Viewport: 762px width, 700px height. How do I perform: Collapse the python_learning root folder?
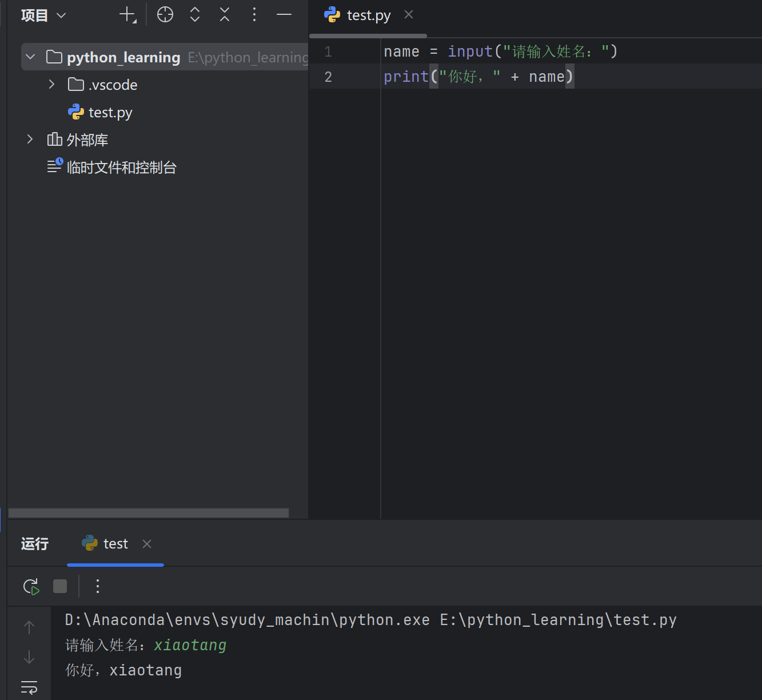[x=31, y=57]
